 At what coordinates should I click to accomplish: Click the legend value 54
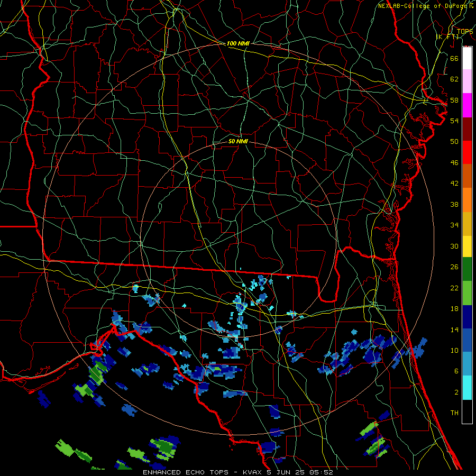[454, 121]
